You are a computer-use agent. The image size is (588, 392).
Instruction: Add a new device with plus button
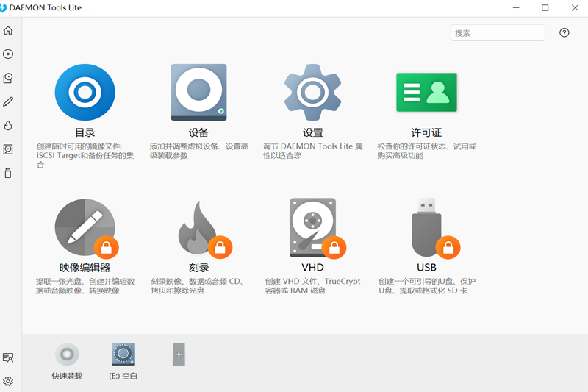pos(179,354)
